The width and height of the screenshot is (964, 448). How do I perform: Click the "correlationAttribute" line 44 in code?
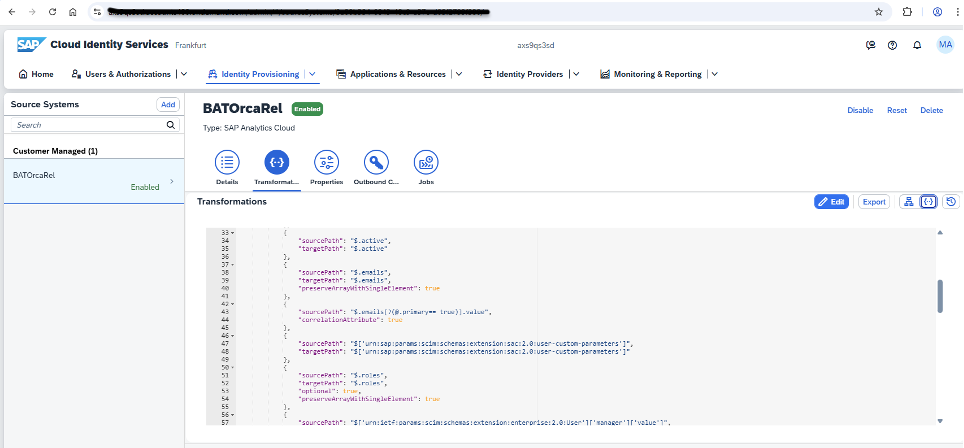(350, 320)
